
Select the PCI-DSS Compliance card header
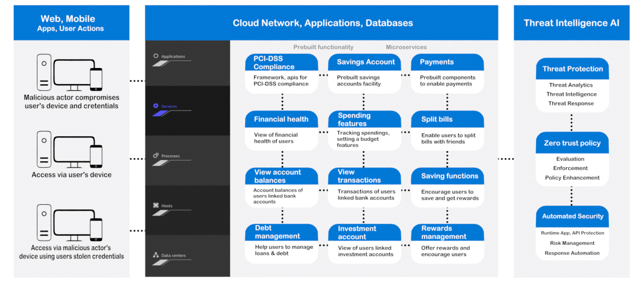[281, 63]
